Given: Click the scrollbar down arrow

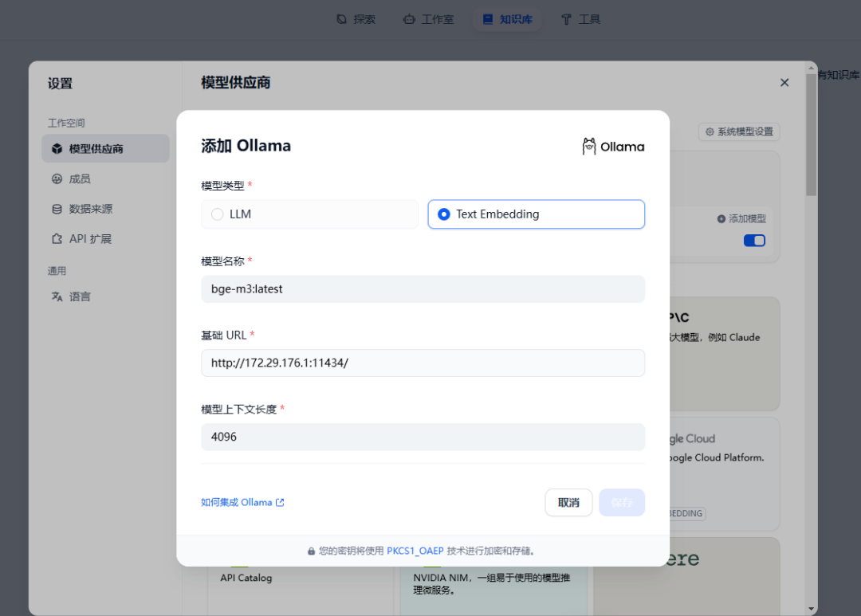Looking at the screenshot, I should coord(811,609).
